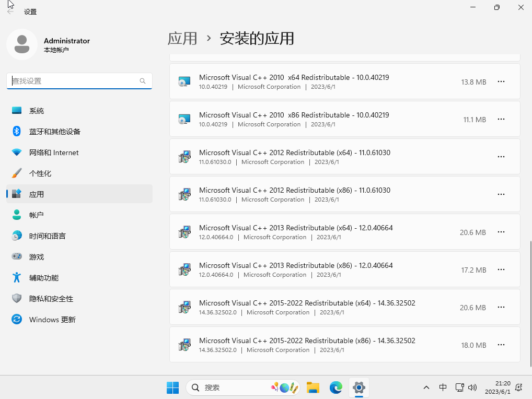Open 帐户 settings
The width and height of the screenshot is (532, 399).
pyautogui.click(x=79, y=215)
